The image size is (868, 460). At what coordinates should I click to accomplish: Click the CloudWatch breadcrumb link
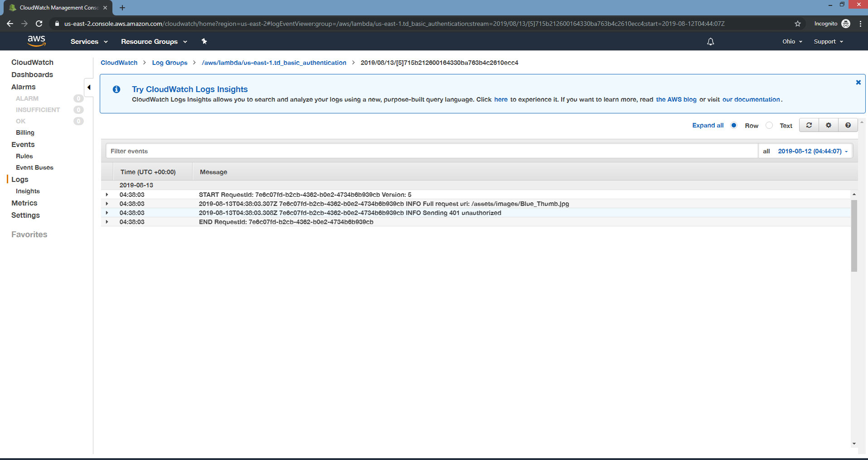click(119, 63)
